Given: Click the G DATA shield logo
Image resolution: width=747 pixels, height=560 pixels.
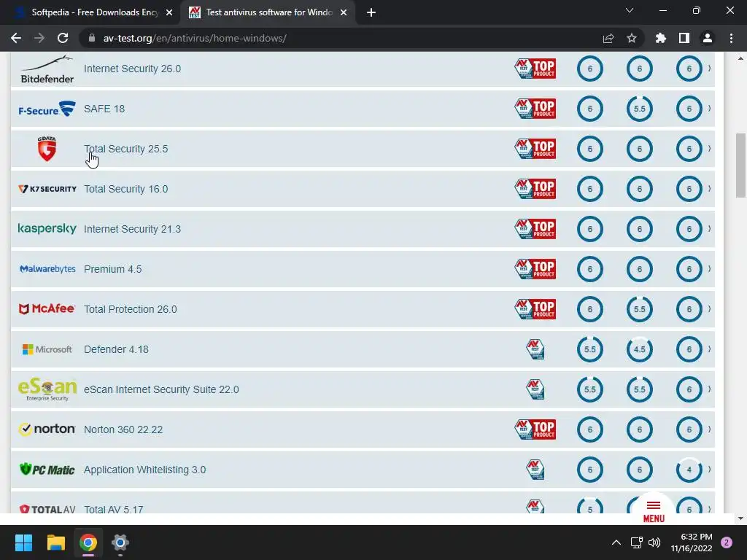Looking at the screenshot, I should (x=47, y=149).
